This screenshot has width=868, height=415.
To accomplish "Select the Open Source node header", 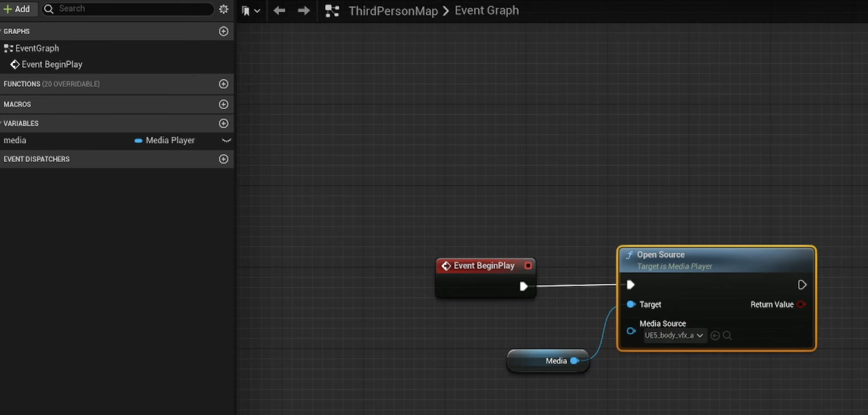I will click(x=716, y=260).
